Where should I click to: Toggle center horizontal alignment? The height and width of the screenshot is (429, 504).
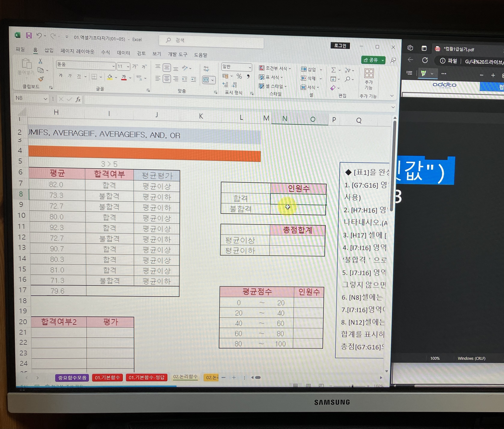tap(167, 79)
